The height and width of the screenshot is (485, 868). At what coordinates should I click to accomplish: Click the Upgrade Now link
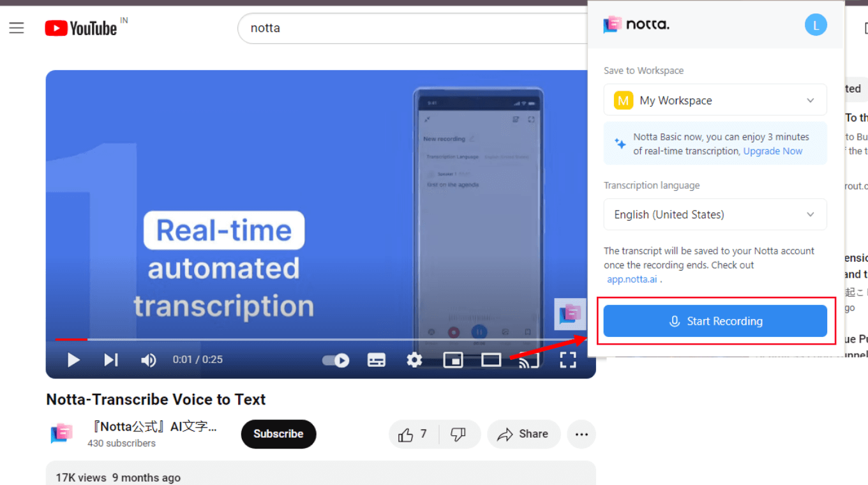pos(773,151)
